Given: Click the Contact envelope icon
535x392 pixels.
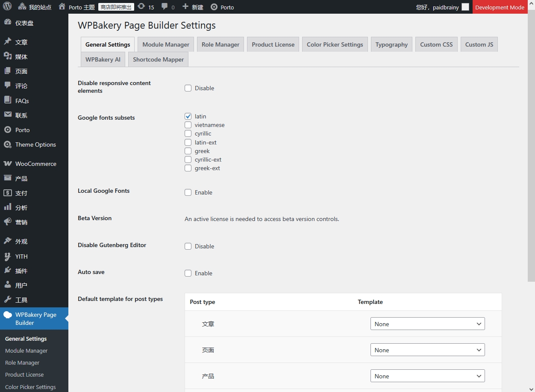Looking at the screenshot, I should click(8, 115).
